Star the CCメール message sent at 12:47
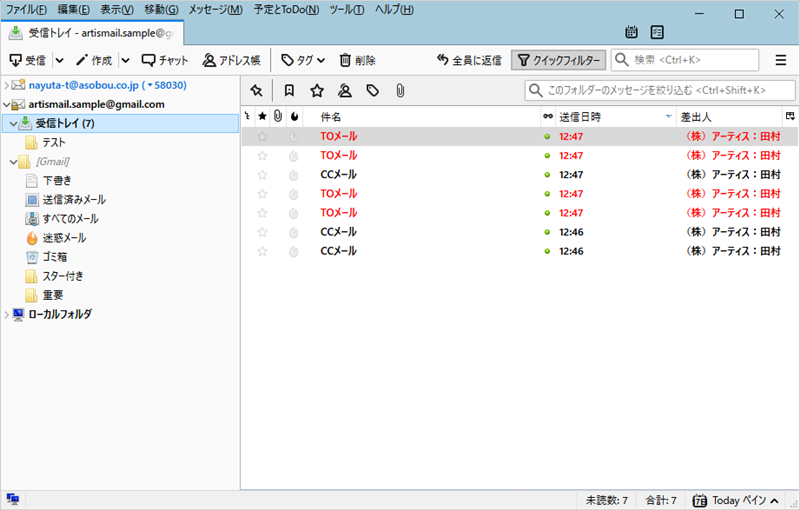The width and height of the screenshot is (800, 510). point(262,175)
